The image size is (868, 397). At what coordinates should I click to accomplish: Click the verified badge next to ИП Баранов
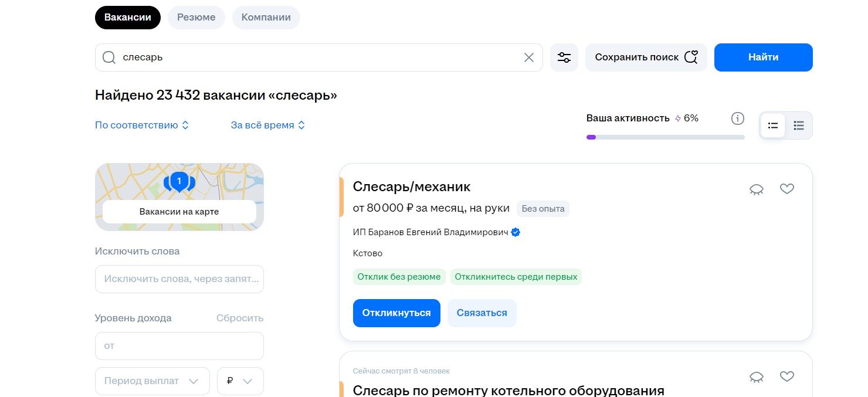coord(516,232)
